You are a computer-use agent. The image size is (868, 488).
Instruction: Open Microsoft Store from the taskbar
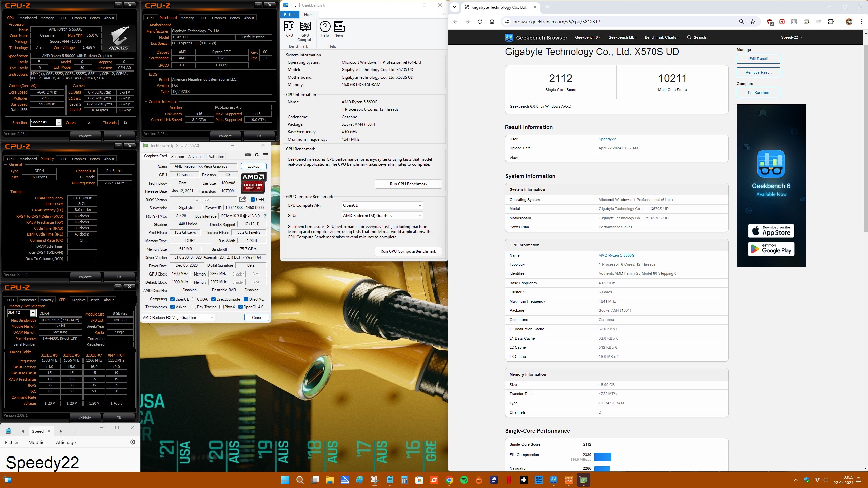point(419,480)
